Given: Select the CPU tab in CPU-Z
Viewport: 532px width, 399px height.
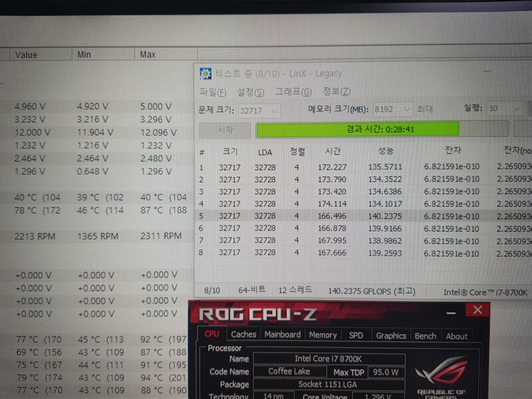Looking at the screenshot, I should click(211, 334).
